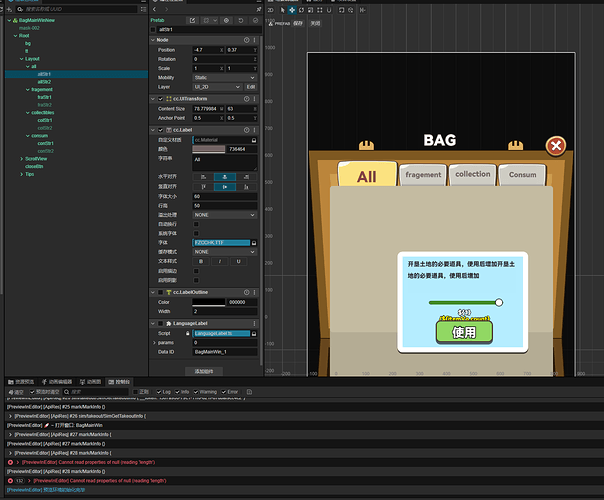Open the prefab edit icon next to Prefab
This screenshot has height=500, width=604.
[192, 20]
